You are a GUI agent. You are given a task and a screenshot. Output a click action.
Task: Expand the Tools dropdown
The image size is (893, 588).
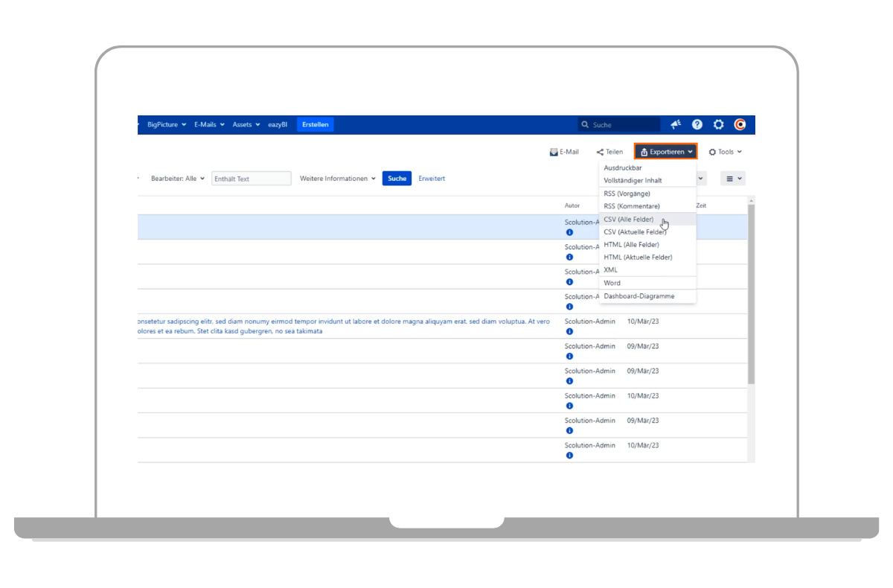click(725, 152)
